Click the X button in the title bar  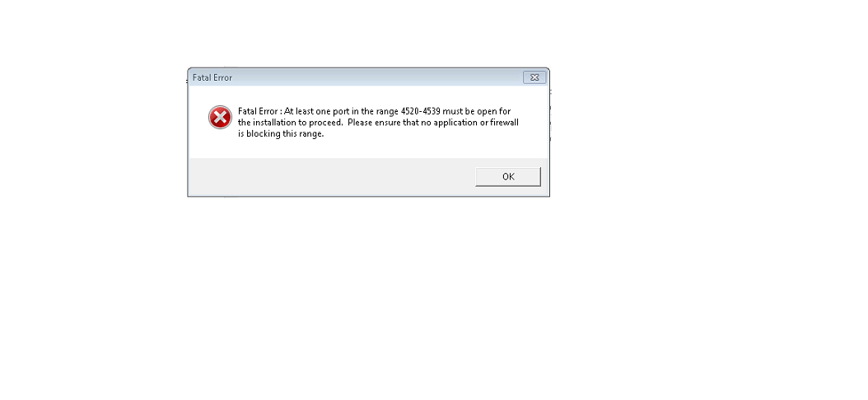[x=534, y=77]
